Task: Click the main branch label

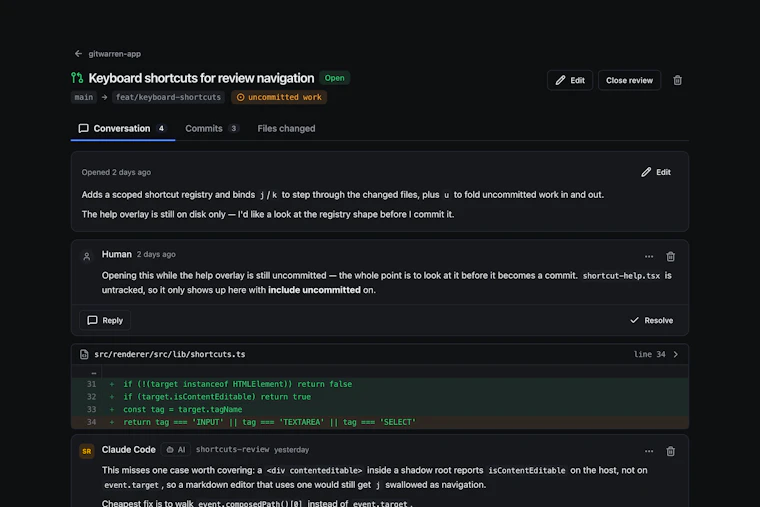Action: pyautogui.click(x=84, y=97)
